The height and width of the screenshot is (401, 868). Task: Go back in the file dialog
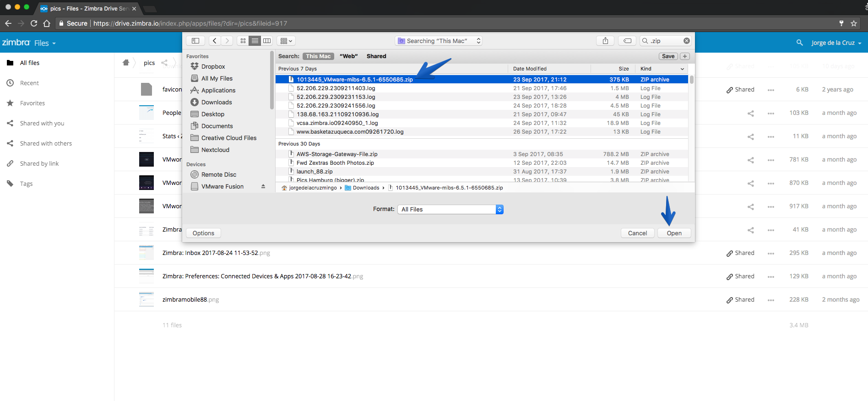click(x=215, y=41)
